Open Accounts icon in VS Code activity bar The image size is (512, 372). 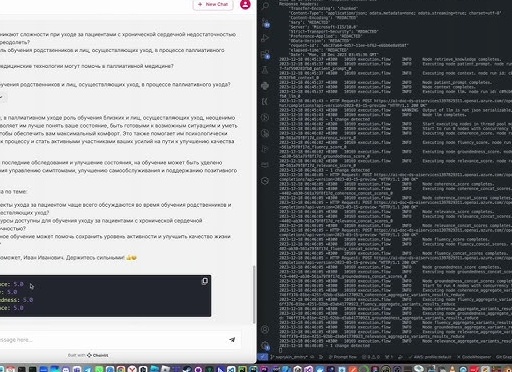click(x=265, y=330)
